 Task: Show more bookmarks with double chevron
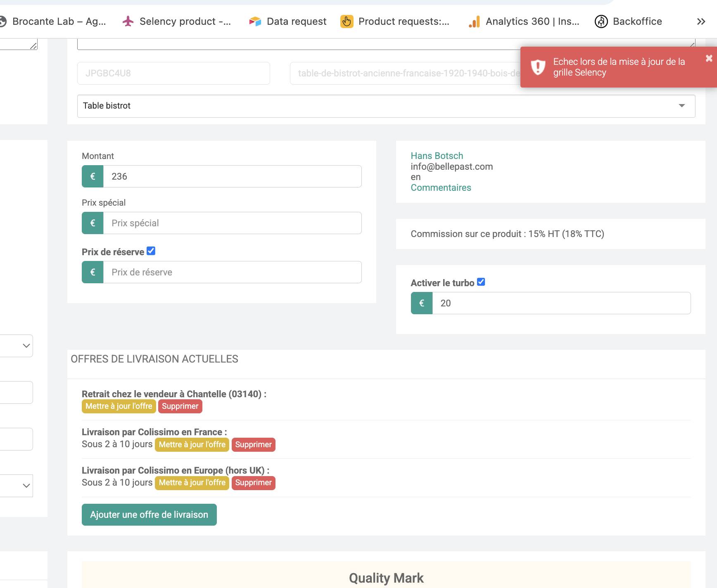pyautogui.click(x=701, y=21)
